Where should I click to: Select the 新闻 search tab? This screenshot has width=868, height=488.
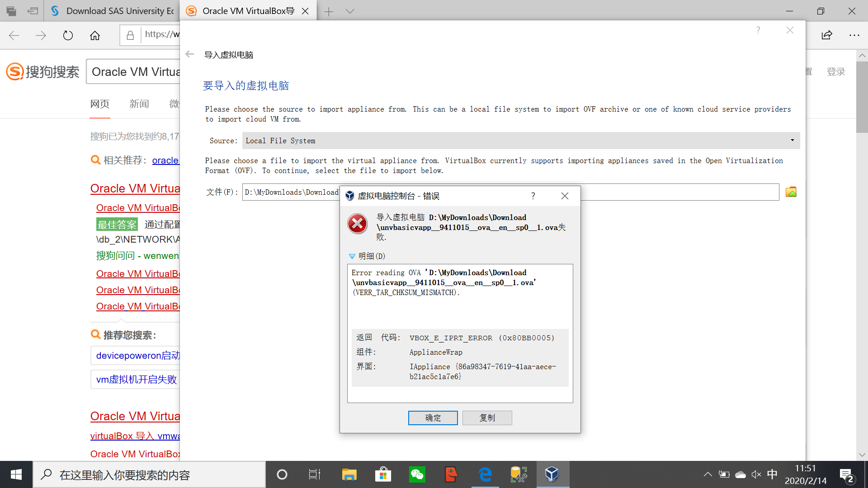(x=139, y=104)
